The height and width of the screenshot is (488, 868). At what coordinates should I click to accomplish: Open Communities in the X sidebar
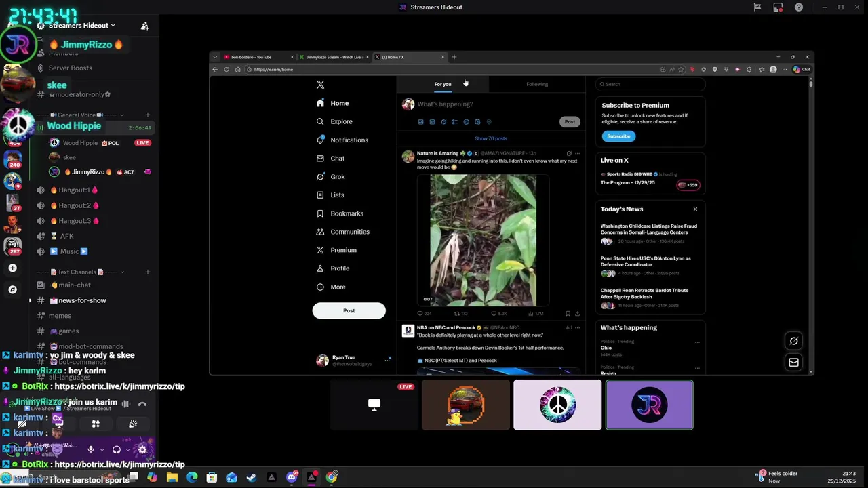(x=342, y=232)
